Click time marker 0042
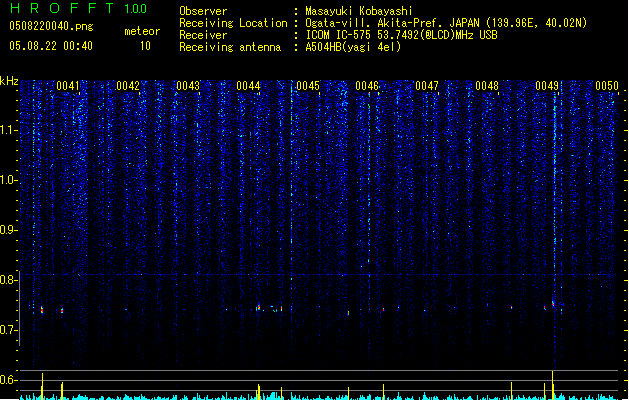 pyautogui.click(x=128, y=86)
